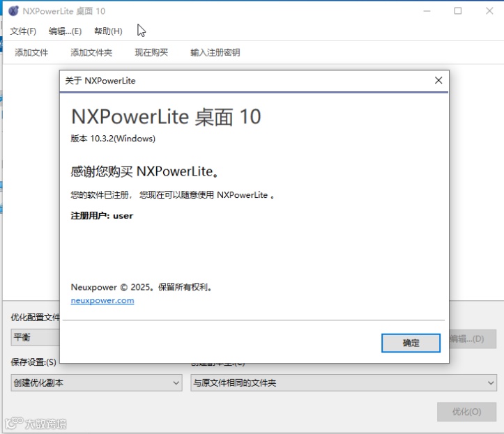Click the 优化(O) button
504x434 pixels.
click(467, 412)
